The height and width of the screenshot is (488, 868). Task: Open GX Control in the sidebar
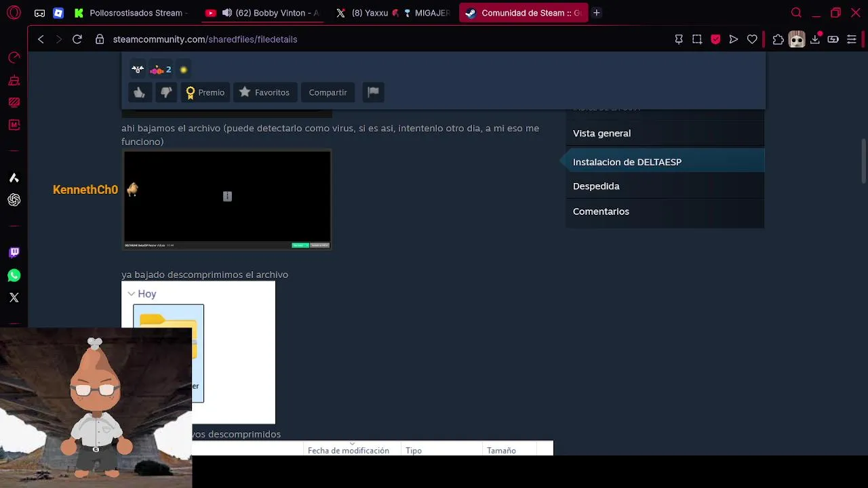click(14, 58)
